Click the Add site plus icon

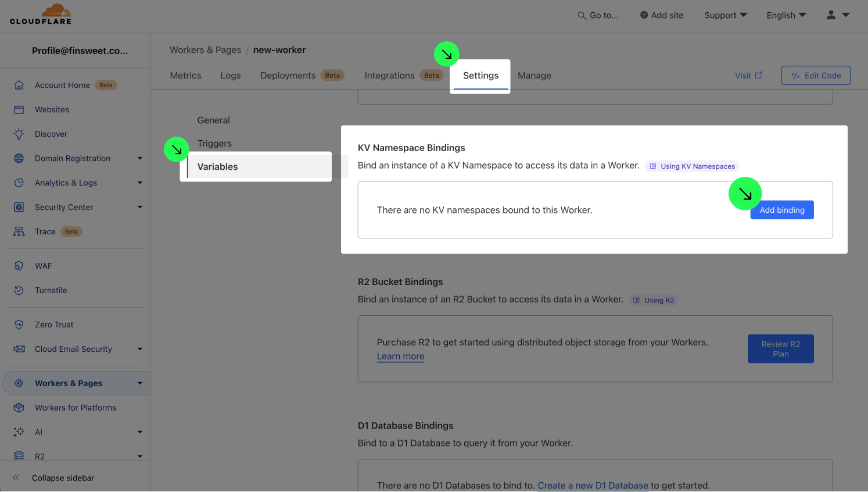click(644, 15)
